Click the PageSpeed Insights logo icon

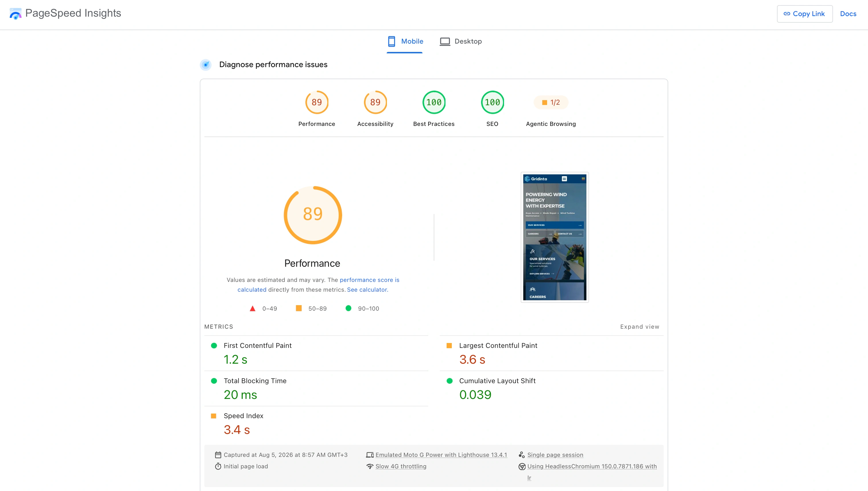tap(15, 13)
